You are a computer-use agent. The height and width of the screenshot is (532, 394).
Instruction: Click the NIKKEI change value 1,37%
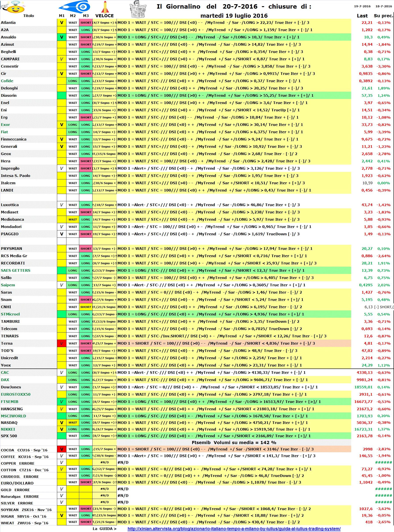point(383,429)
